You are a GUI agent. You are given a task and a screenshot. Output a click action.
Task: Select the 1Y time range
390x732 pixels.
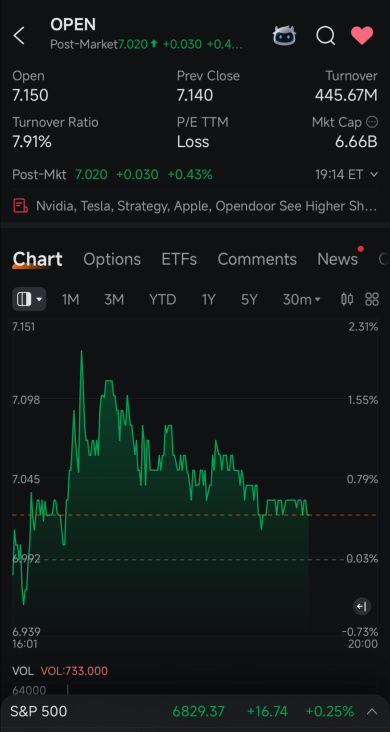point(208,300)
